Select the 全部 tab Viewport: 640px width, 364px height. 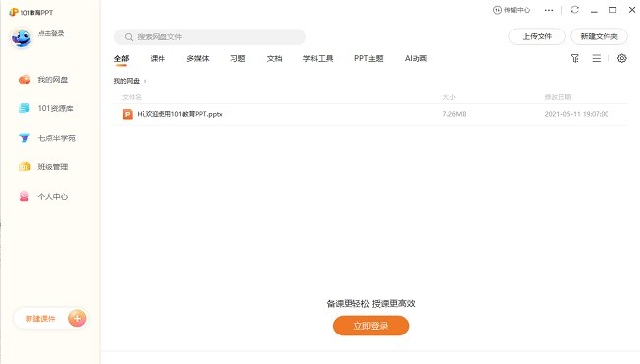[121, 59]
